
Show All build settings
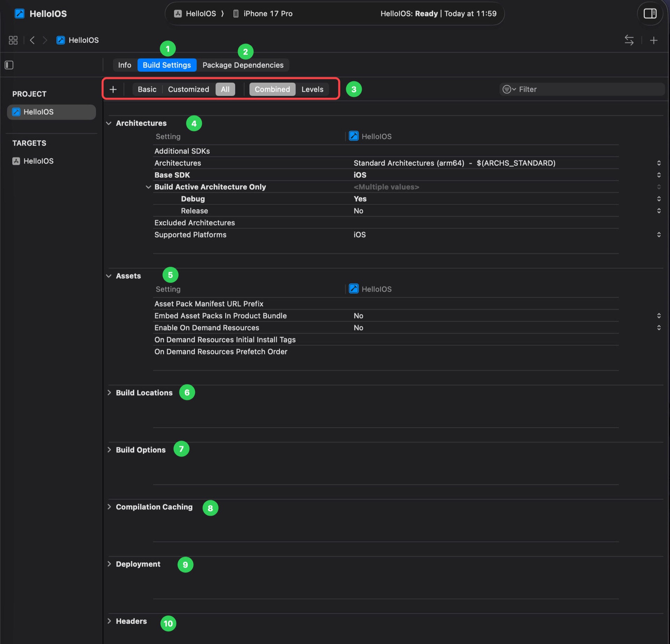click(x=225, y=89)
